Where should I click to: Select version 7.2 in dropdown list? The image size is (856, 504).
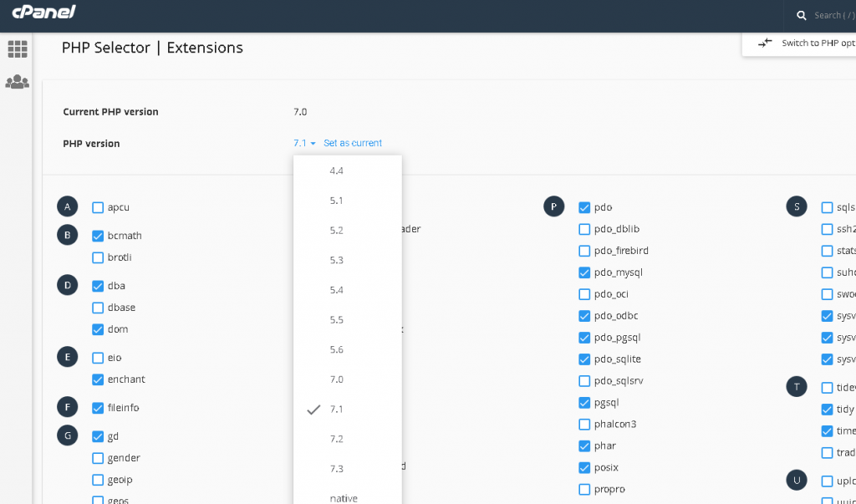pos(336,439)
